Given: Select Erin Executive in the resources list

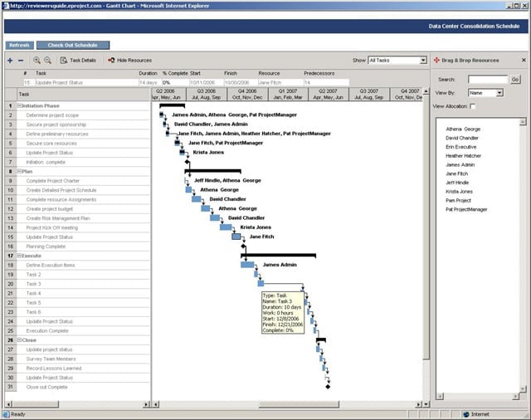Looking at the screenshot, I should pyautogui.click(x=461, y=147).
